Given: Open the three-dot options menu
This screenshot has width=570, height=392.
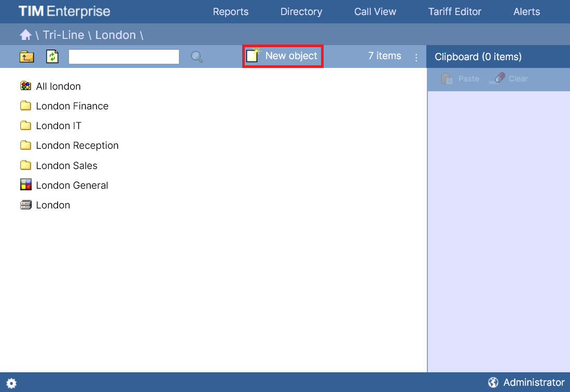Looking at the screenshot, I should (x=416, y=58).
